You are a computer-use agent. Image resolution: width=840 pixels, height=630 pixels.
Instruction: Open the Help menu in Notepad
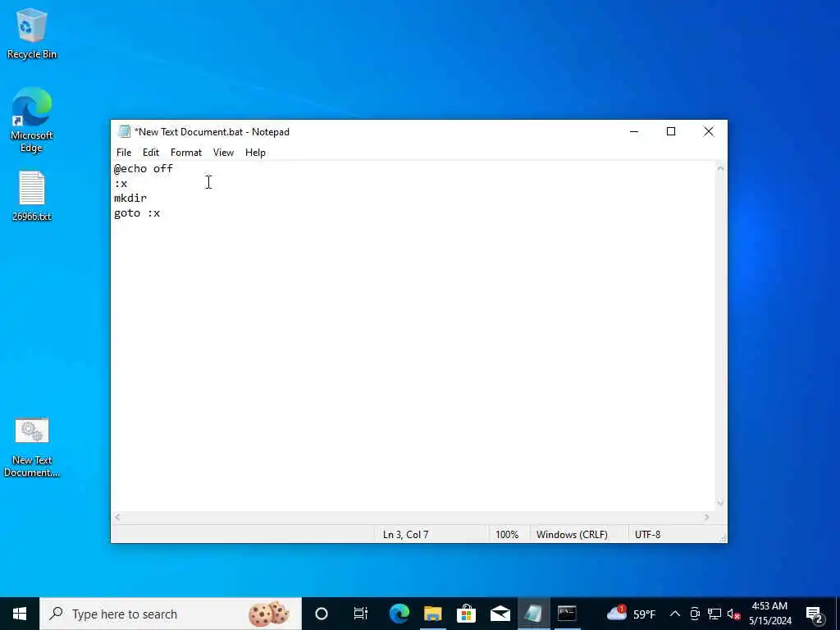255,153
